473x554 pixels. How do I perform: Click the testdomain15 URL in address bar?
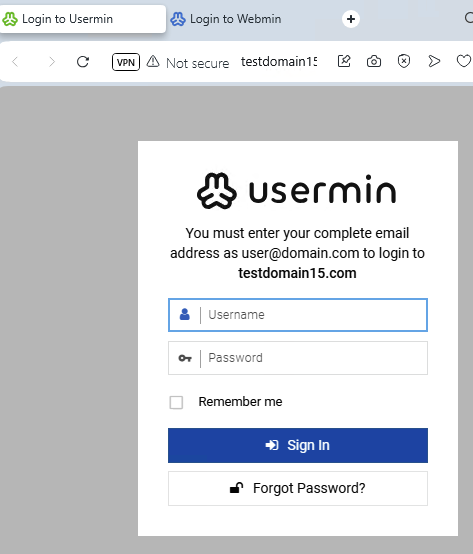click(x=279, y=61)
